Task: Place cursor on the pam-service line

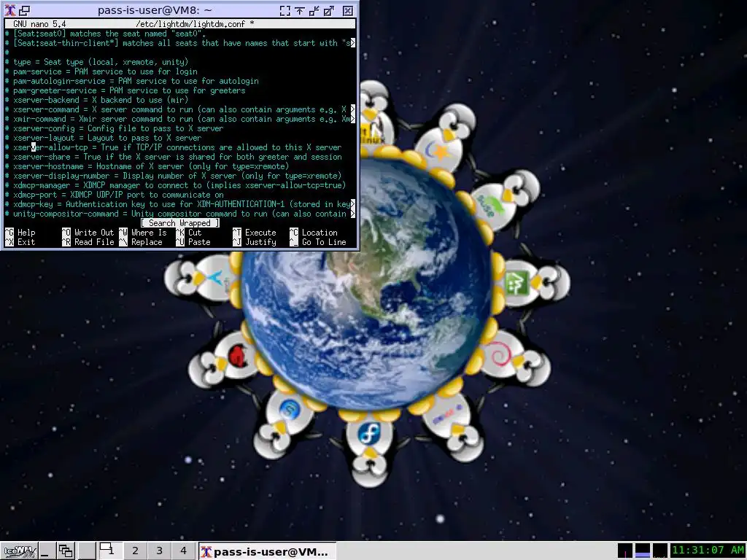Action: [x=101, y=71]
